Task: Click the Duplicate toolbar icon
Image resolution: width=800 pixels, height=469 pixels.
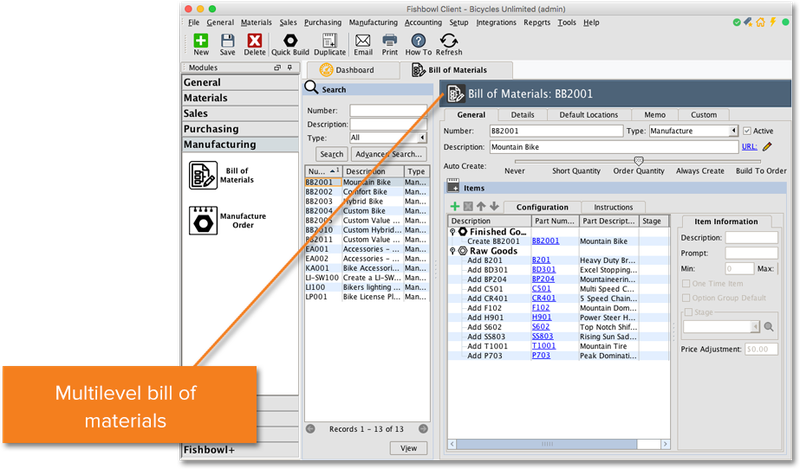Action: pyautogui.click(x=329, y=41)
